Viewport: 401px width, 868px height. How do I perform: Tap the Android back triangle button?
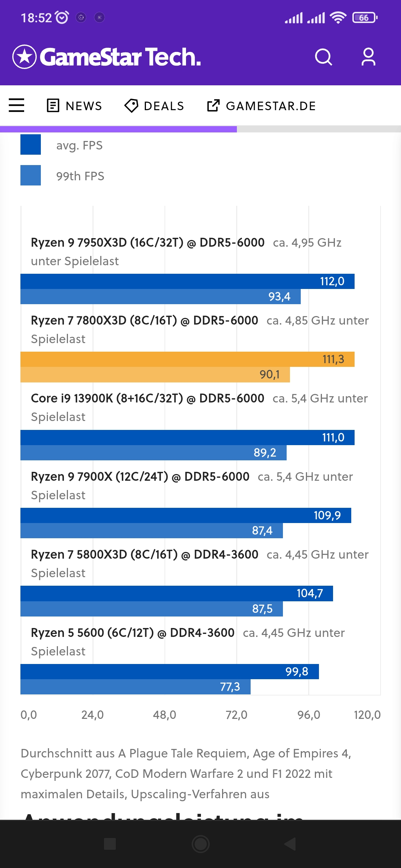tap(290, 844)
